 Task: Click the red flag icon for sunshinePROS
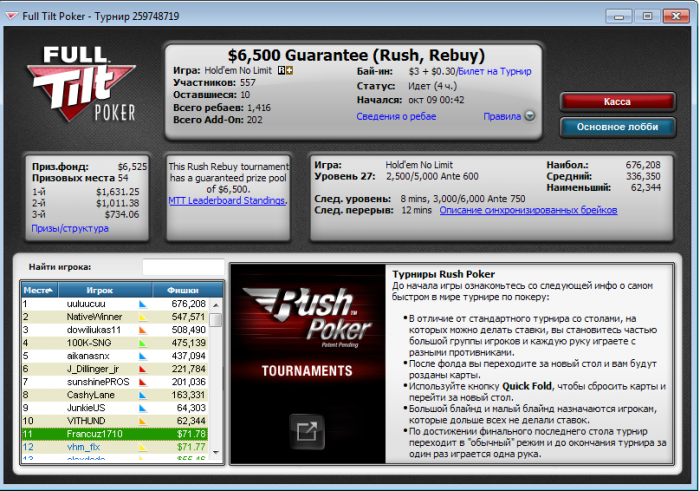pos(143,382)
